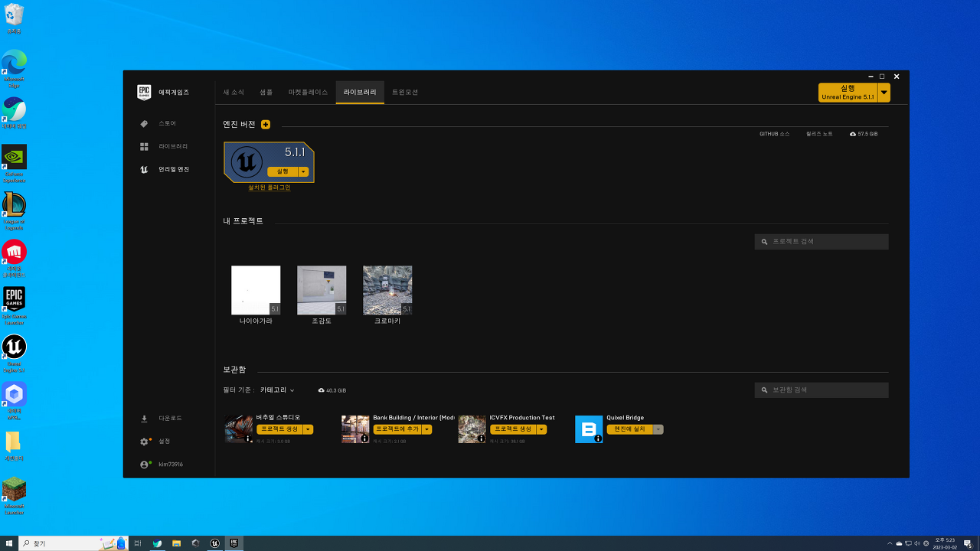Screen dimensions: 980x551
Task: Open League of Legends desktop shortcut
Action: pos(14,210)
